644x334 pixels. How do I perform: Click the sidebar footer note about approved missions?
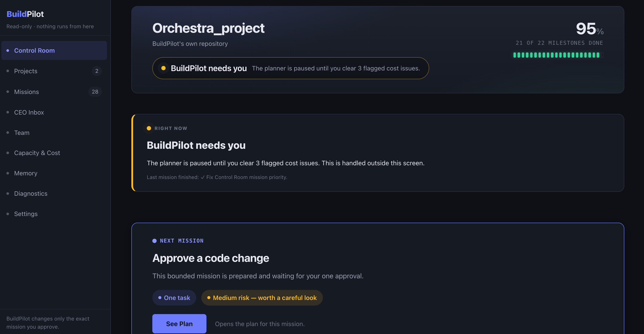click(48, 323)
